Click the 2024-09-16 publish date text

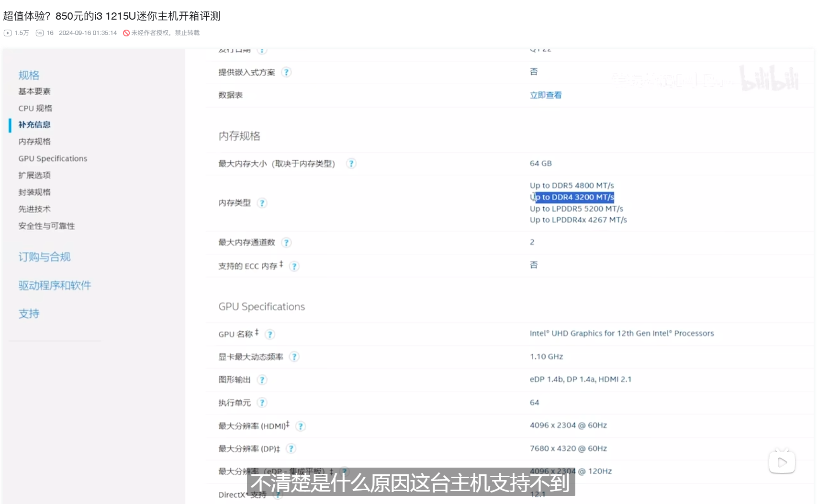point(88,33)
